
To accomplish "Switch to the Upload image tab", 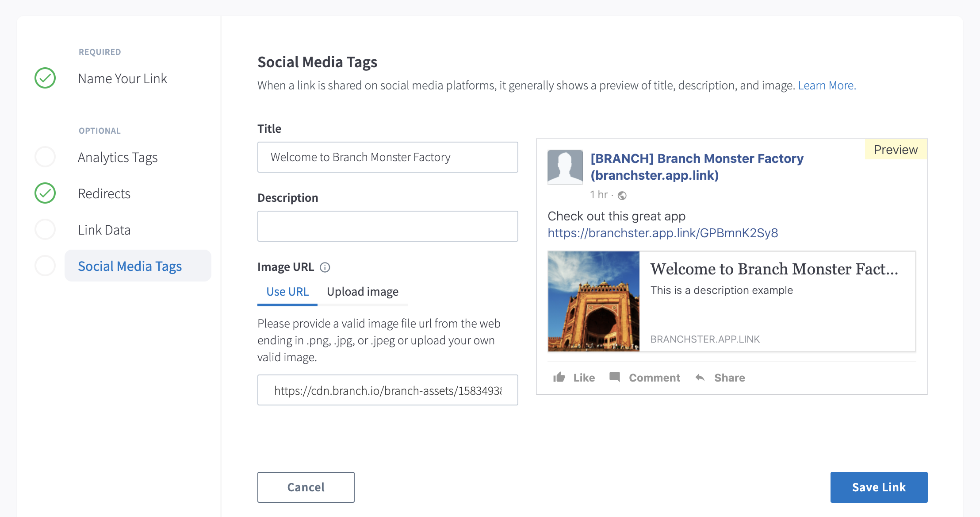I will click(362, 292).
